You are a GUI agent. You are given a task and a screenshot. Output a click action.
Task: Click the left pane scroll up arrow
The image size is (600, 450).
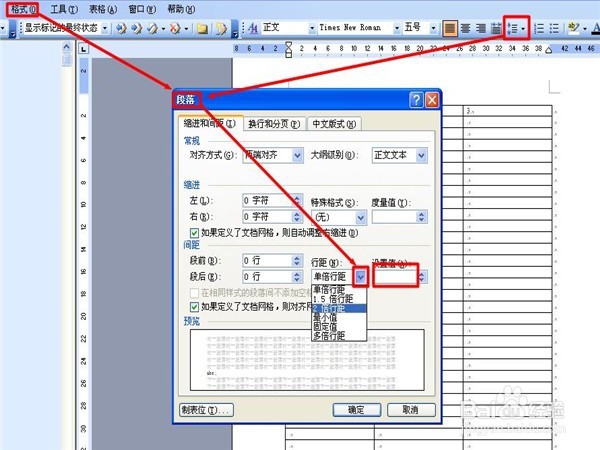(67, 47)
